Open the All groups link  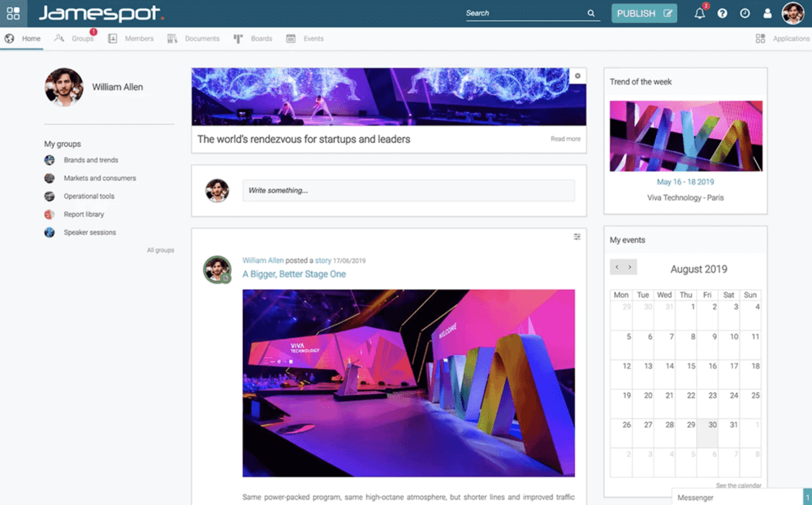pos(161,250)
